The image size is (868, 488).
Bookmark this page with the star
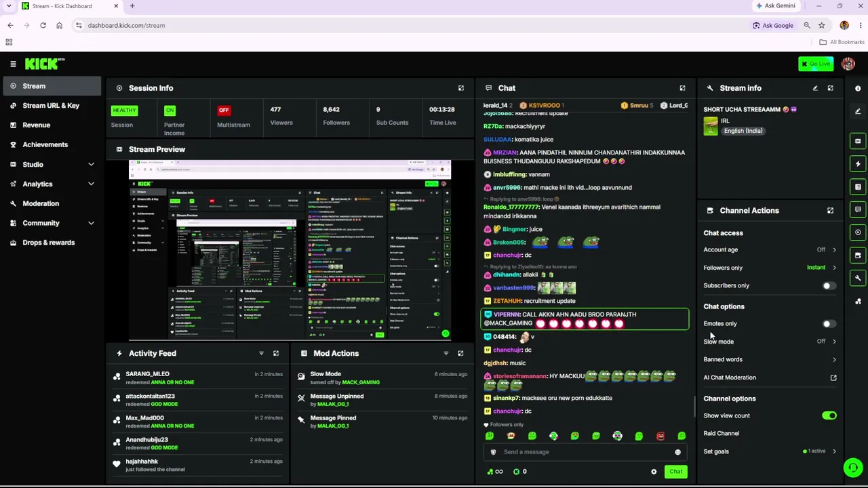click(821, 26)
